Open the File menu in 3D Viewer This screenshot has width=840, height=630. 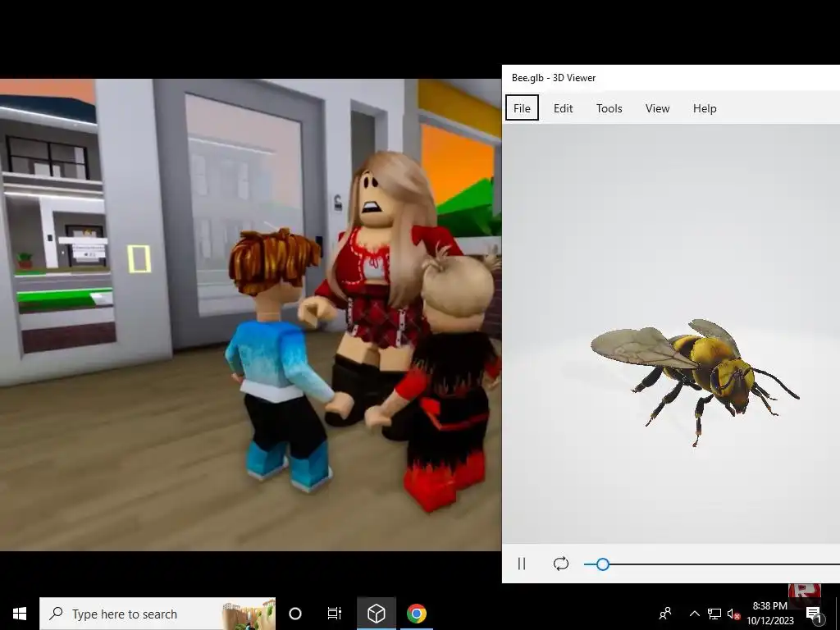pos(522,108)
